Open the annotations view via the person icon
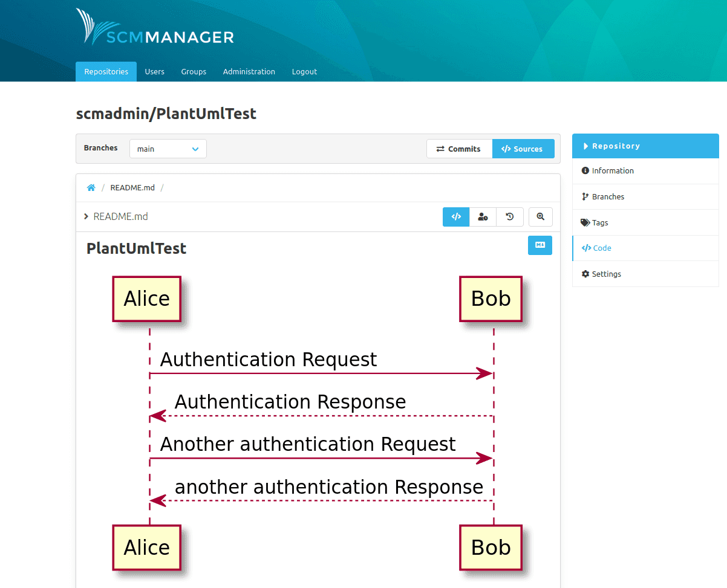 (x=483, y=216)
